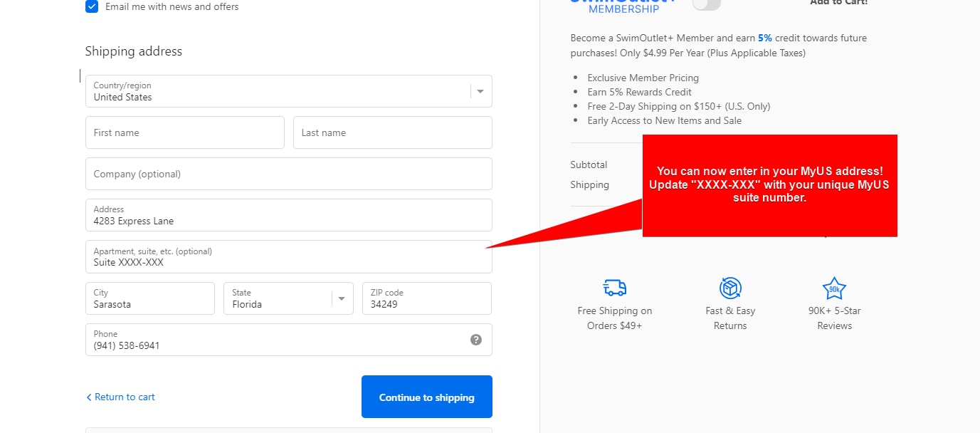Image resolution: width=980 pixels, height=433 pixels.
Task: Click the ZIP code field
Action: coord(427,298)
